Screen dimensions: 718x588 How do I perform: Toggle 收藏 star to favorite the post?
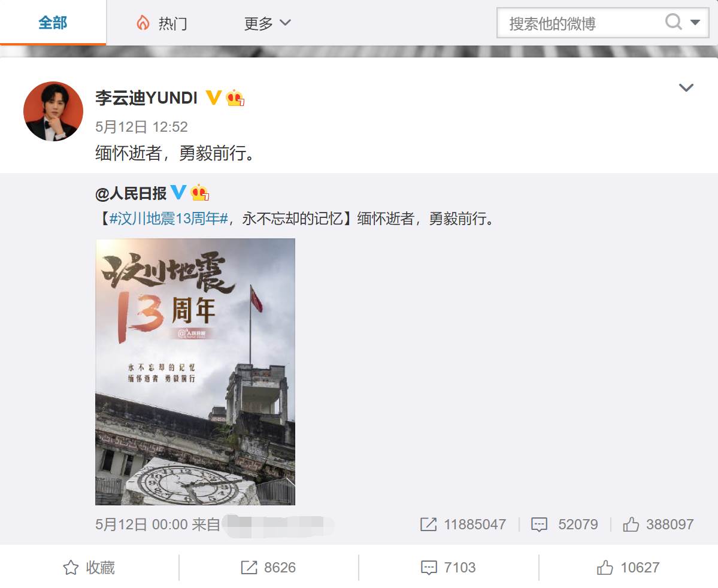pos(89,568)
